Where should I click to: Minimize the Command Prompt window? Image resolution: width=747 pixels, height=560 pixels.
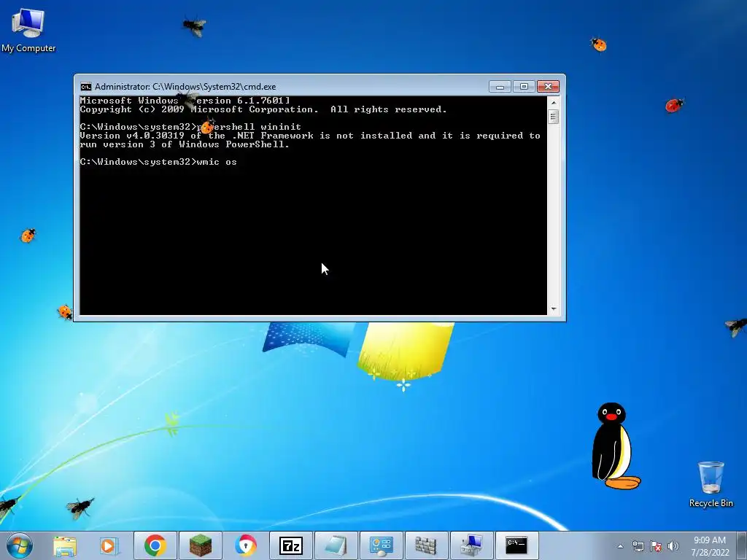tap(500, 87)
